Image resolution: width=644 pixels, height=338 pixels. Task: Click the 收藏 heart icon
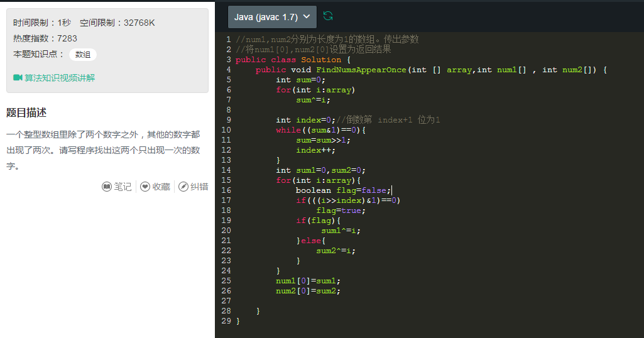click(145, 187)
